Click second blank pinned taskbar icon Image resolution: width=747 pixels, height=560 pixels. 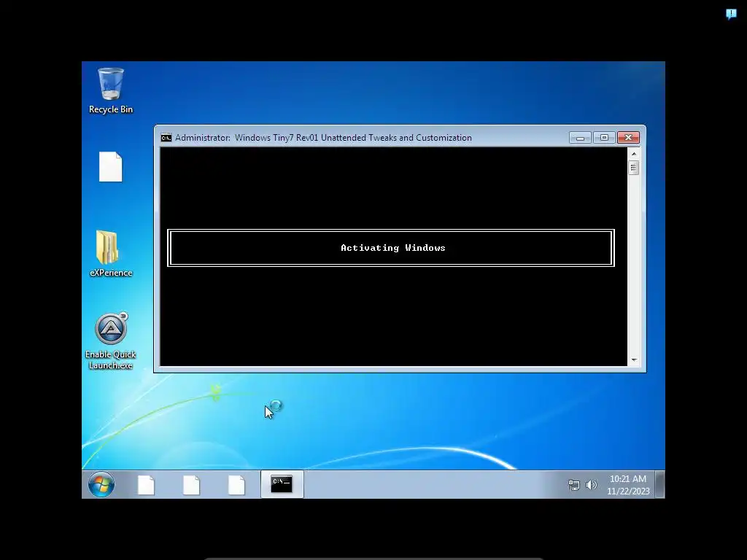[x=191, y=485]
